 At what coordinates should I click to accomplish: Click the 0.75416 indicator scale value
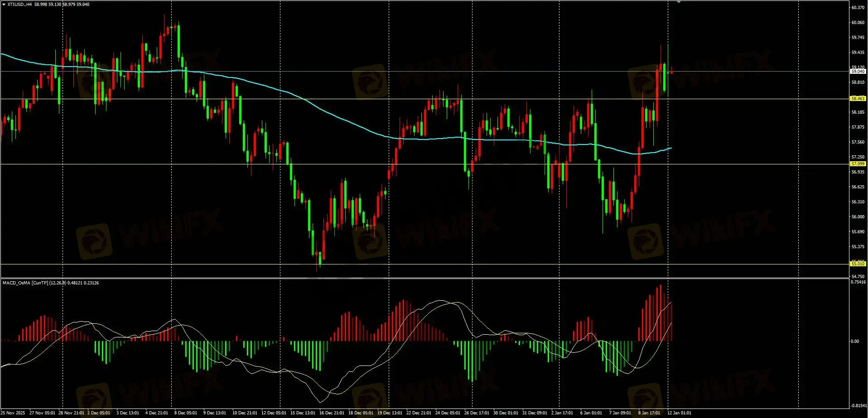point(858,282)
